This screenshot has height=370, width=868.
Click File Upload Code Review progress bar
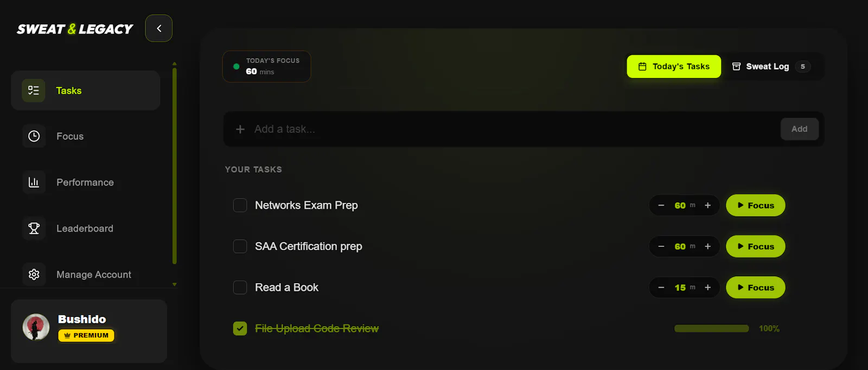(711, 328)
